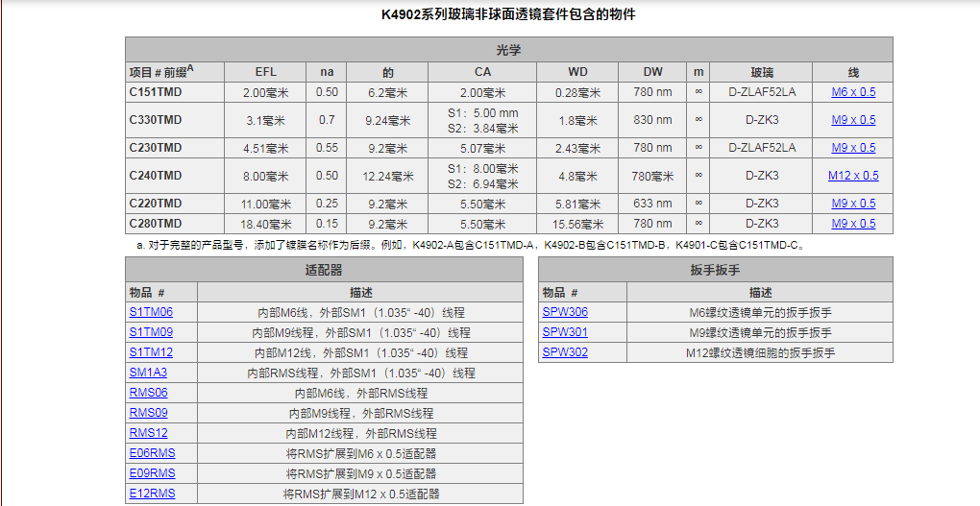The width and height of the screenshot is (980, 506).
Task: Open the E06RMS adapter link
Action: coord(152,453)
